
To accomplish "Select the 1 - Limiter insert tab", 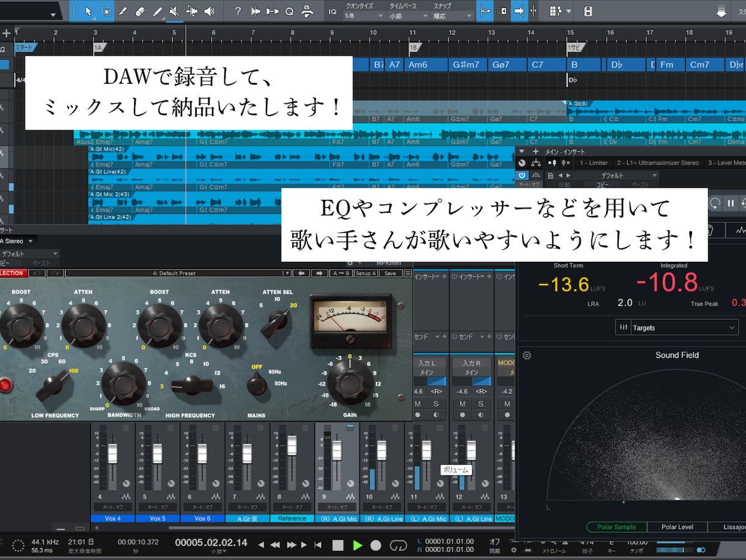I will pos(594,163).
